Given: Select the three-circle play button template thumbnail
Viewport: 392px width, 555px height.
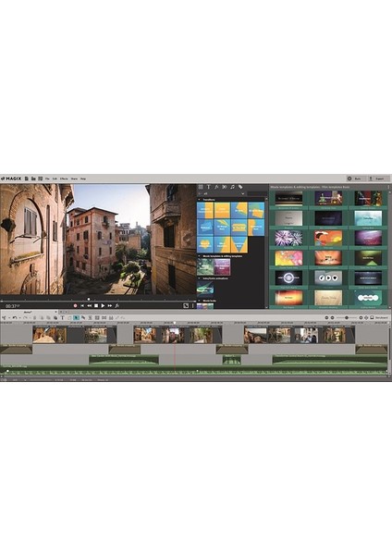Looking at the screenshot, I should 328,277.
